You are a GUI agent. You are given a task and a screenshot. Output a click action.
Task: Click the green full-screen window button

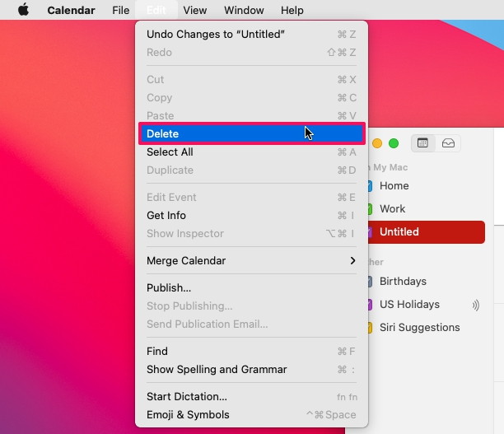point(394,143)
